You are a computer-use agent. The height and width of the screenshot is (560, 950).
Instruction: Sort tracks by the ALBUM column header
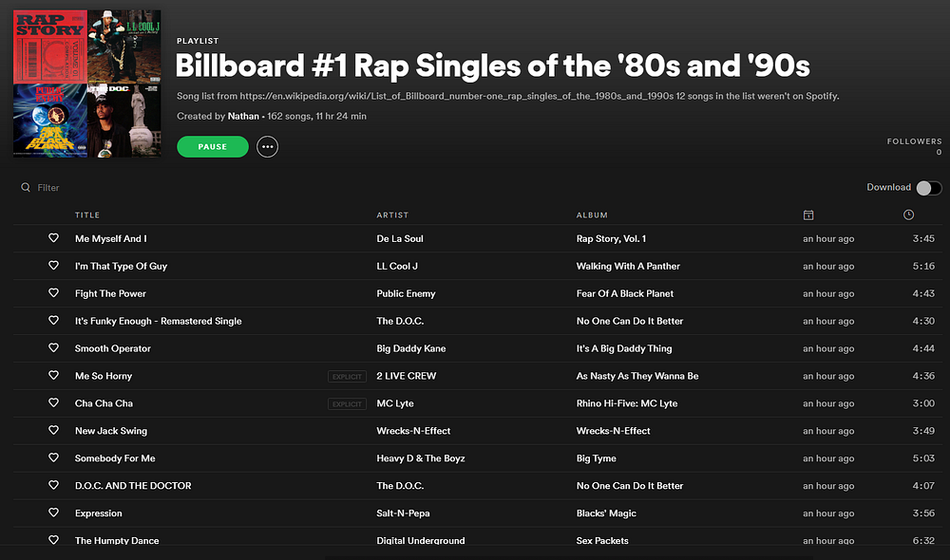click(592, 215)
